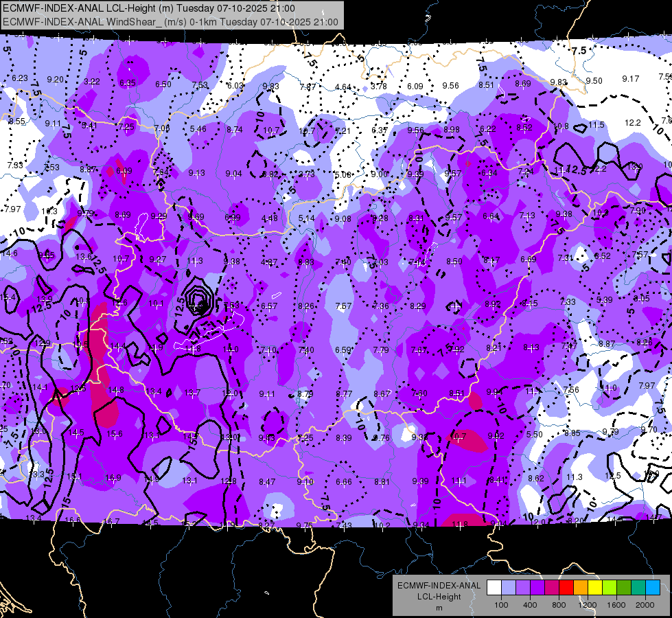Click the grid value 11.5
Image resolution: width=672 pixels, height=618 pixels.
[596, 125]
